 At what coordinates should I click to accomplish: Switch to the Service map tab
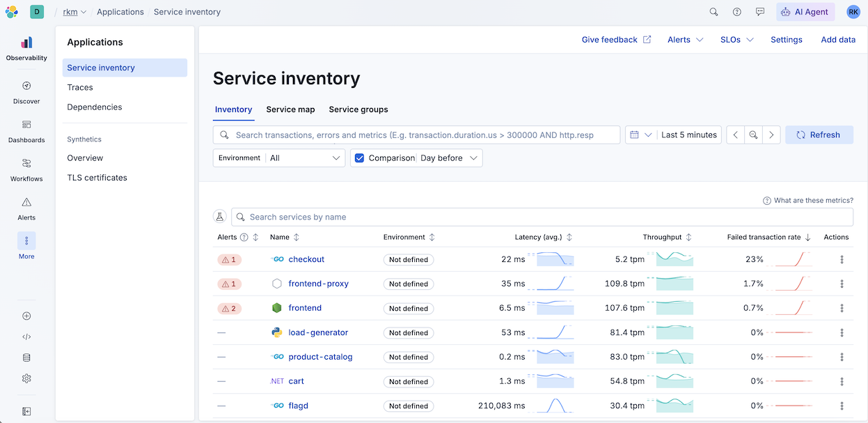point(290,109)
